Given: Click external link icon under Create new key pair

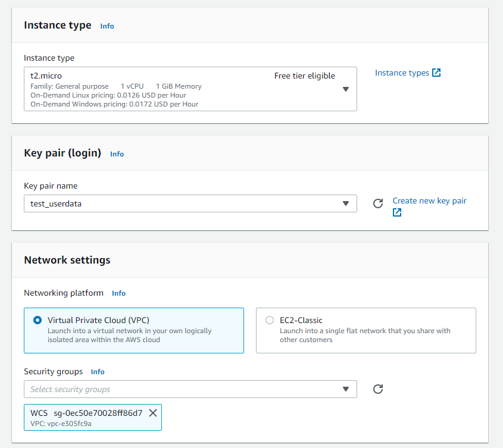Looking at the screenshot, I should pyautogui.click(x=397, y=212).
